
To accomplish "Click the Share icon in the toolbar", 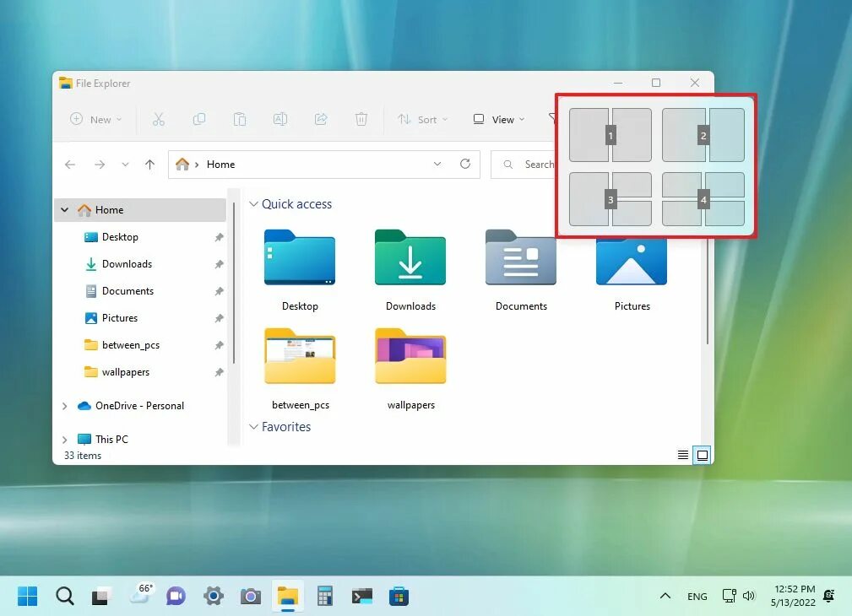I will (321, 119).
